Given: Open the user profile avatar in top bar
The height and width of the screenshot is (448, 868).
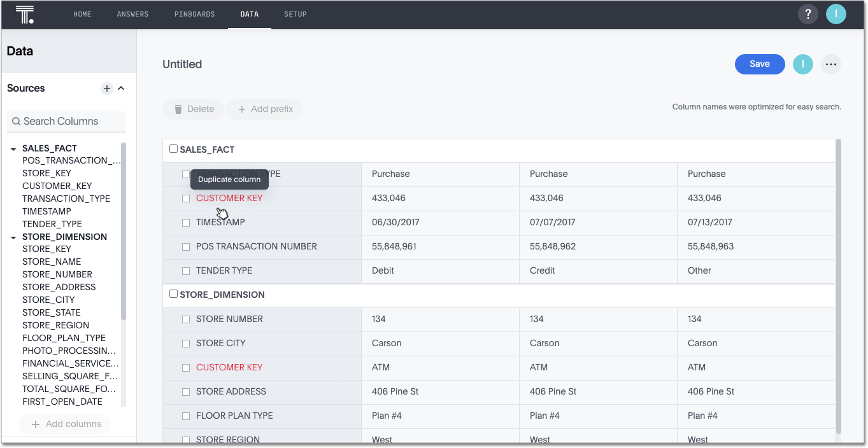Looking at the screenshot, I should 836,14.
